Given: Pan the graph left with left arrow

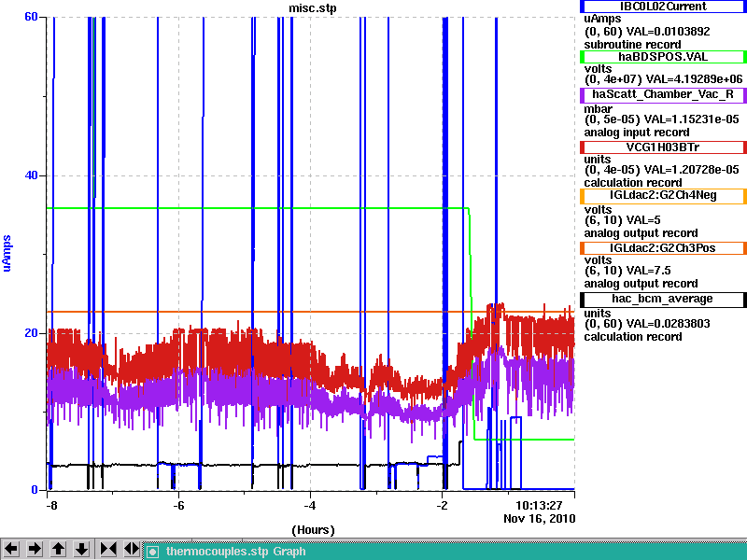Looking at the screenshot, I should point(11,549).
